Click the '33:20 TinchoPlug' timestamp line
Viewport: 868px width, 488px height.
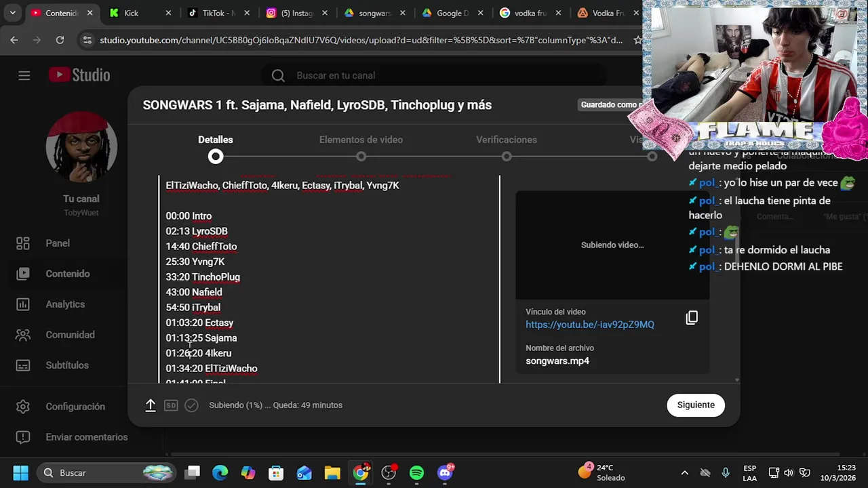(203, 277)
